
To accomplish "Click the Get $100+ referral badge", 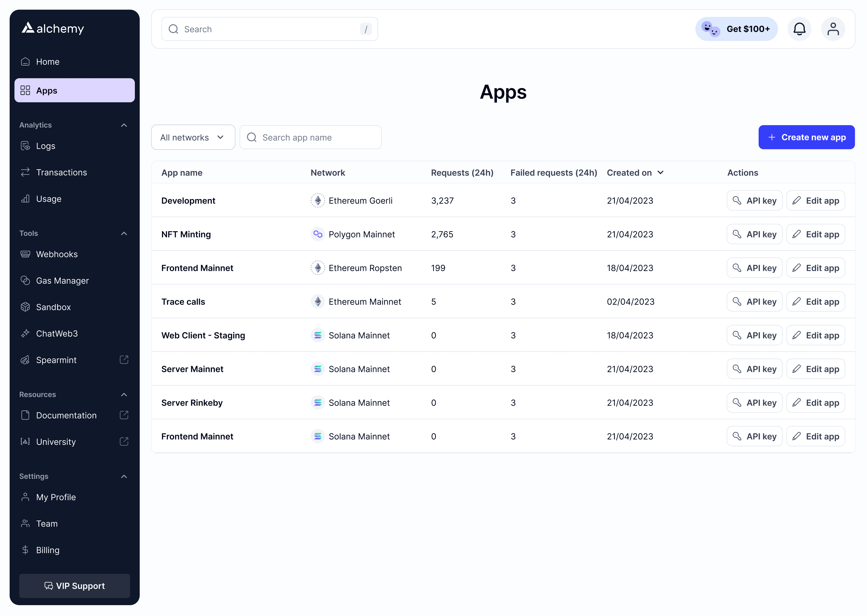I will (736, 29).
